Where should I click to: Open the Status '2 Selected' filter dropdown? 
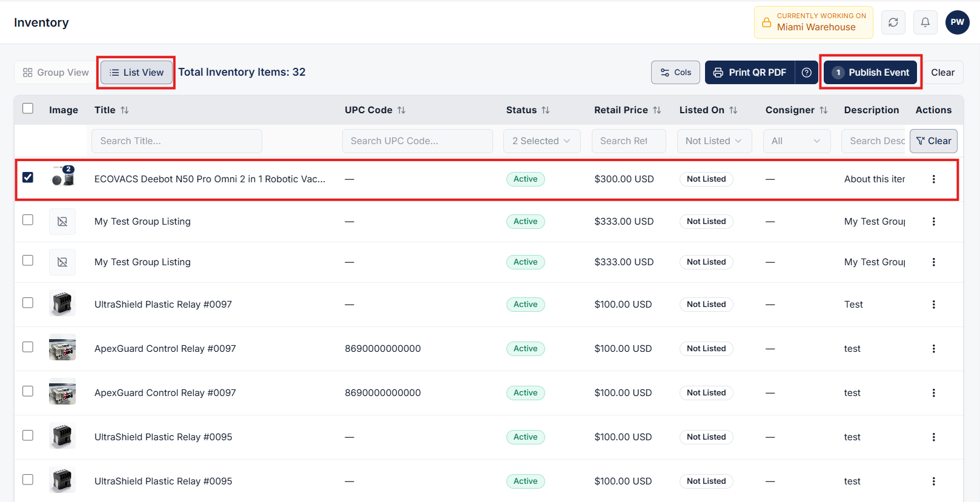point(541,141)
